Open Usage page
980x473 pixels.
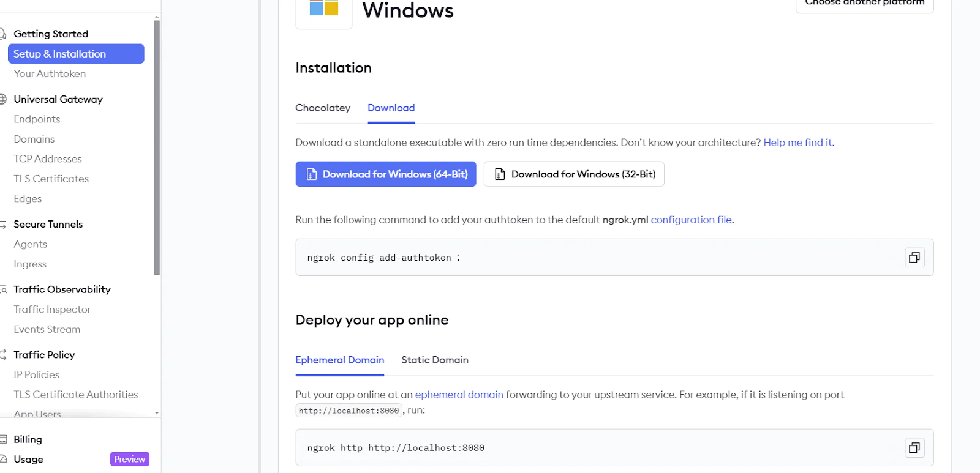tap(28, 459)
